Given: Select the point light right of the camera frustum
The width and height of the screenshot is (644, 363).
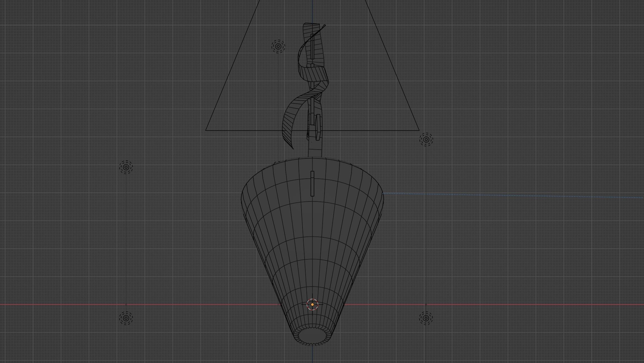Looking at the screenshot, I should click(x=426, y=139).
